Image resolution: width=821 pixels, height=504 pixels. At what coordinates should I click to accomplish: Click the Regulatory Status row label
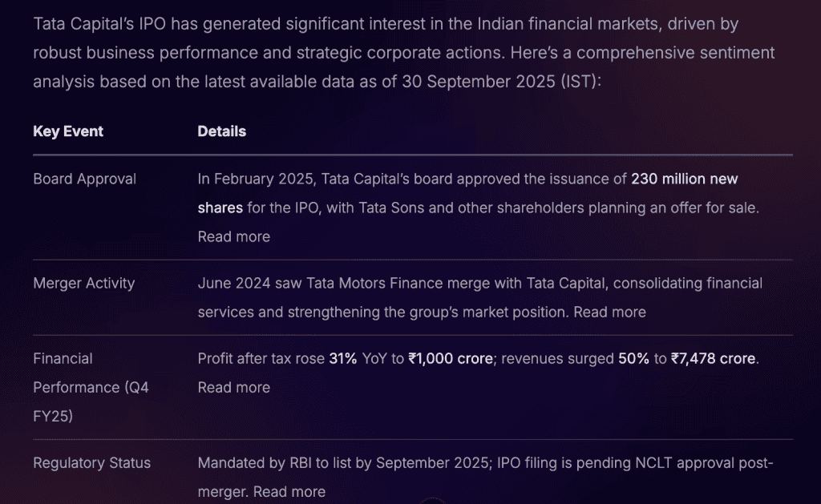pyautogui.click(x=91, y=462)
